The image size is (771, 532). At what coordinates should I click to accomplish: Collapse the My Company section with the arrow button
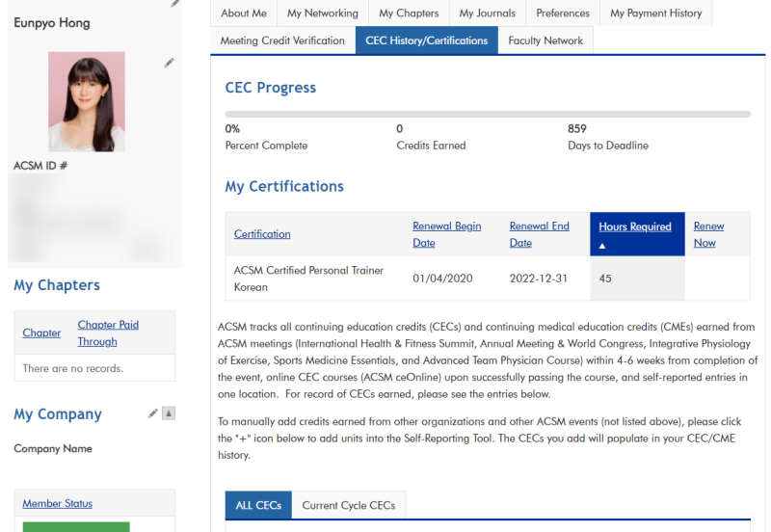pos(169,413)
